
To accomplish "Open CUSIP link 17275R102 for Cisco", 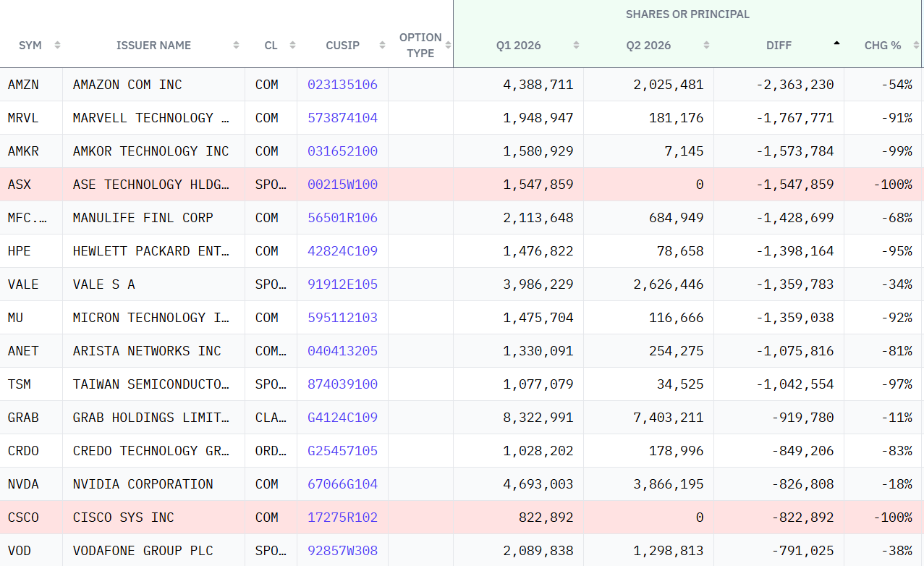I will pos(342,518).
